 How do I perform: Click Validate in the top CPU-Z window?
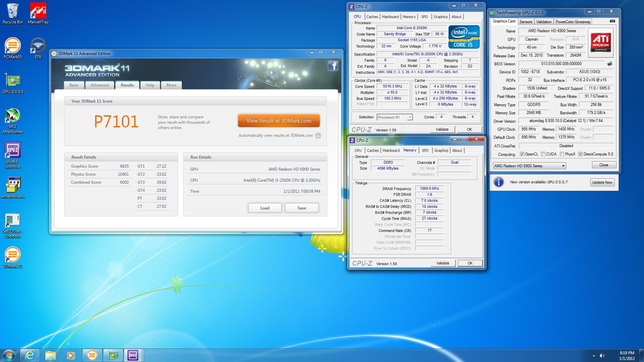(x=442, y=129)
